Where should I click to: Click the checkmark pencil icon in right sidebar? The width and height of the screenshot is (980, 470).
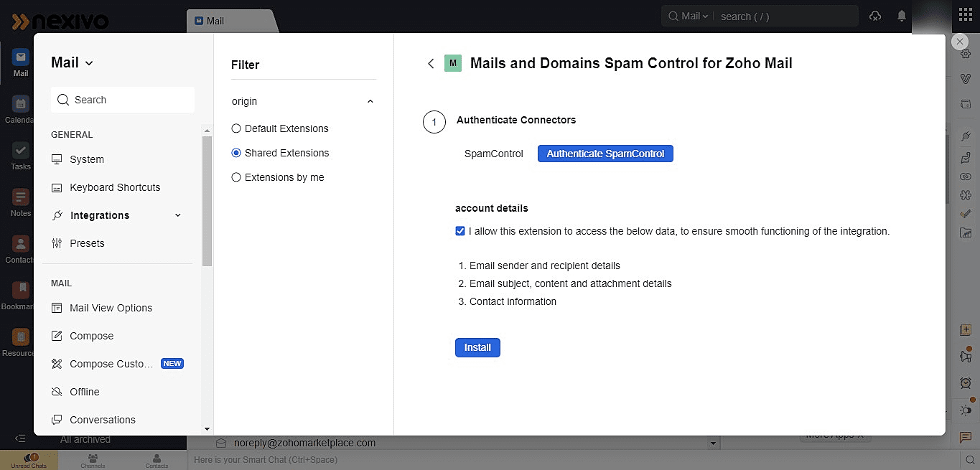point(966,214)
